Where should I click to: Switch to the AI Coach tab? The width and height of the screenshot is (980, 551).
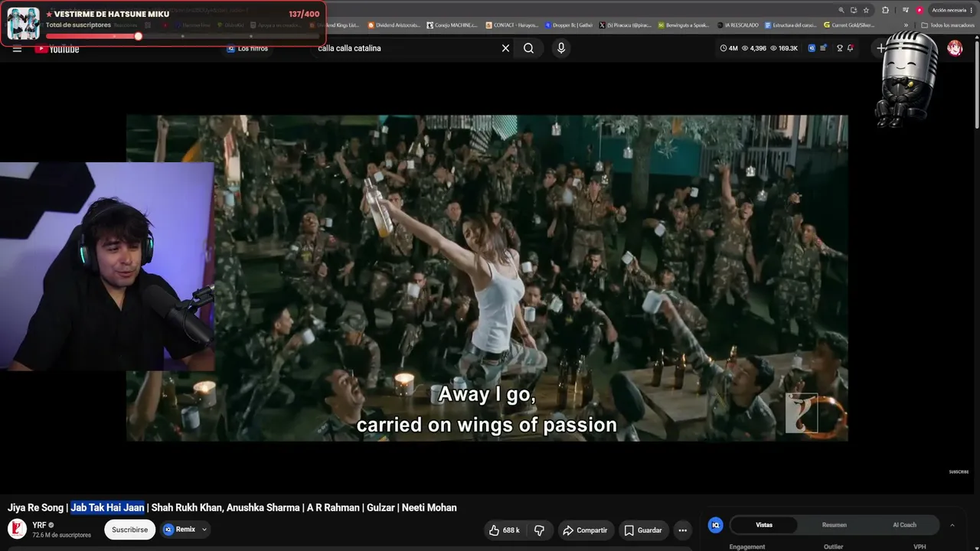point(904,525)
